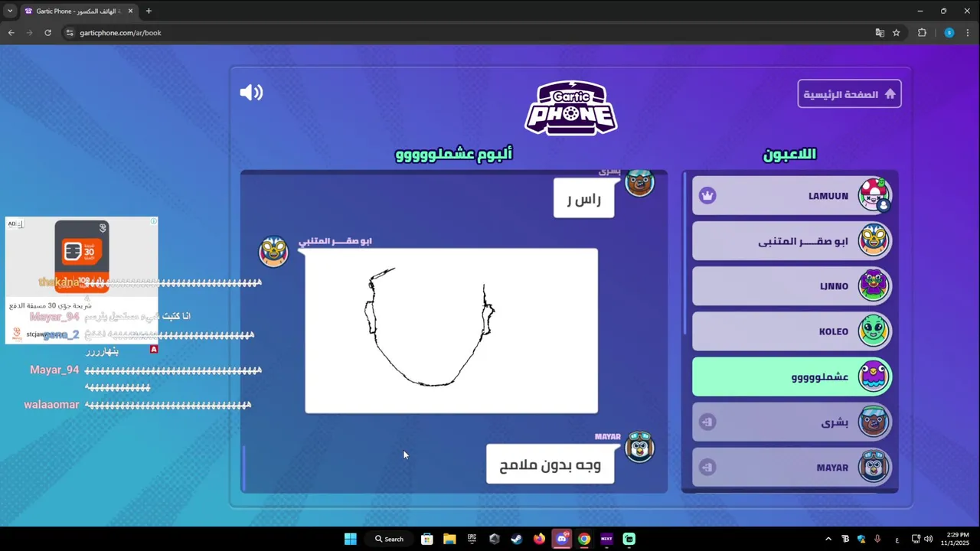Select player LINNO in the players list
Viewport: 980px width, 551px height.
tap(792, 286)
